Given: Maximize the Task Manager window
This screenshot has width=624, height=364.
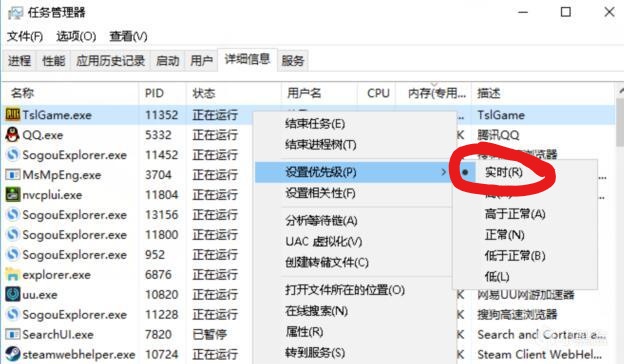Looking at the screenshot, I should [x=566, y=12].
